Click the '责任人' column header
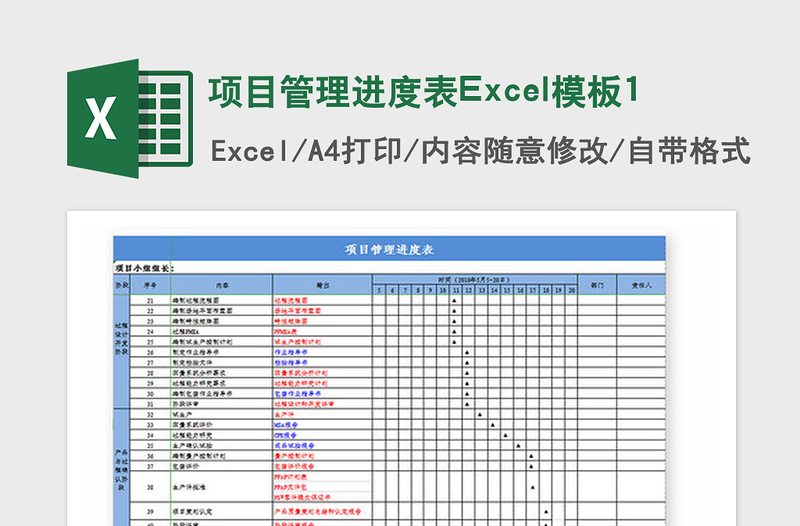 [x=641, y=285]
